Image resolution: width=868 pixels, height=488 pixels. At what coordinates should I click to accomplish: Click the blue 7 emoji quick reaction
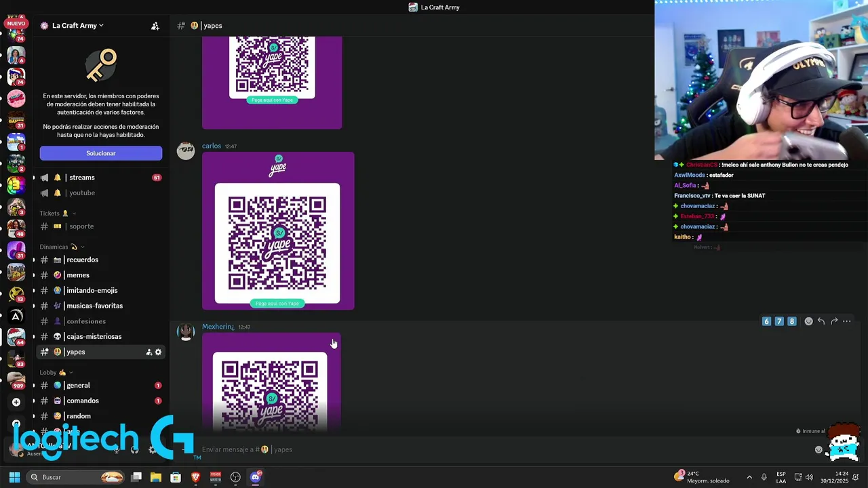coord(779,321)
